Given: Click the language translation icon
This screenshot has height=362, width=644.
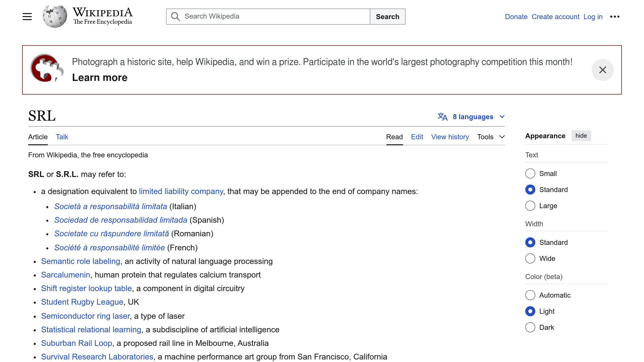Looking at the screenshot, I should 442,117.
